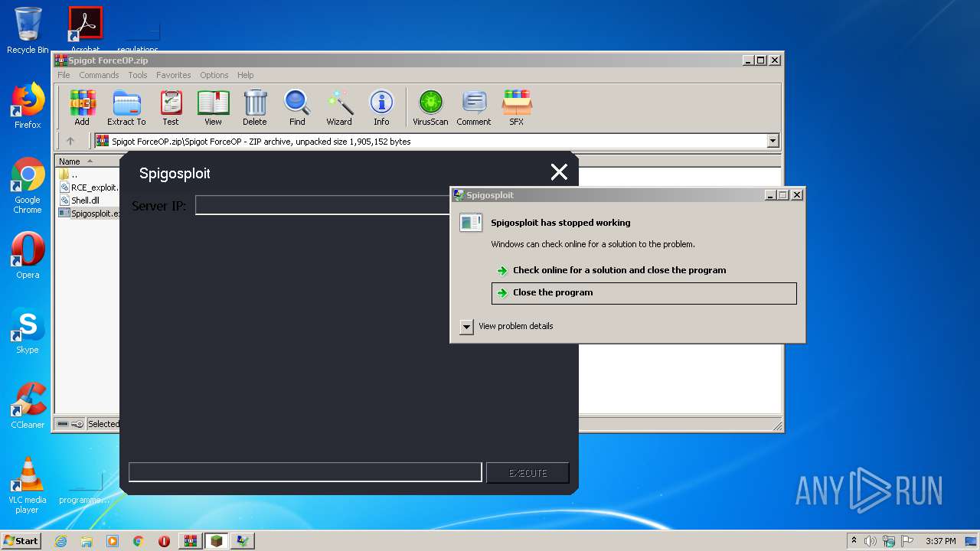Open the programmer desktop file
Image resolution: width=980 pixels, height=551 pixels.
pyautogui.click(x=83, y=490)
